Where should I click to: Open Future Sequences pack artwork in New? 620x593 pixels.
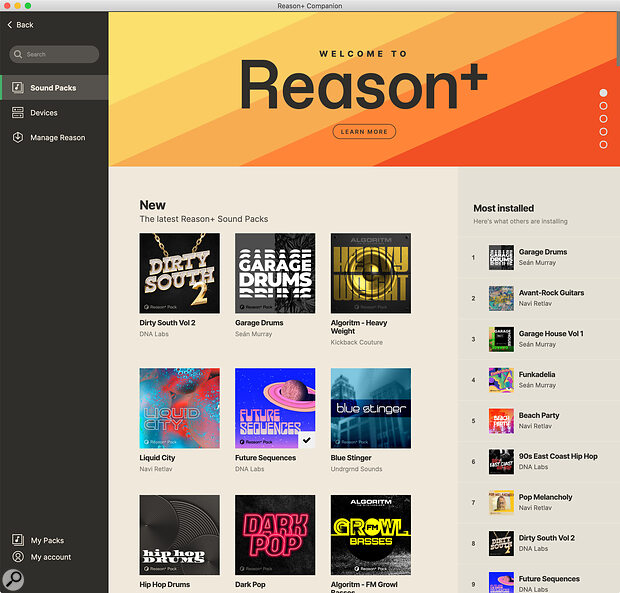click(x=275, y=408)
